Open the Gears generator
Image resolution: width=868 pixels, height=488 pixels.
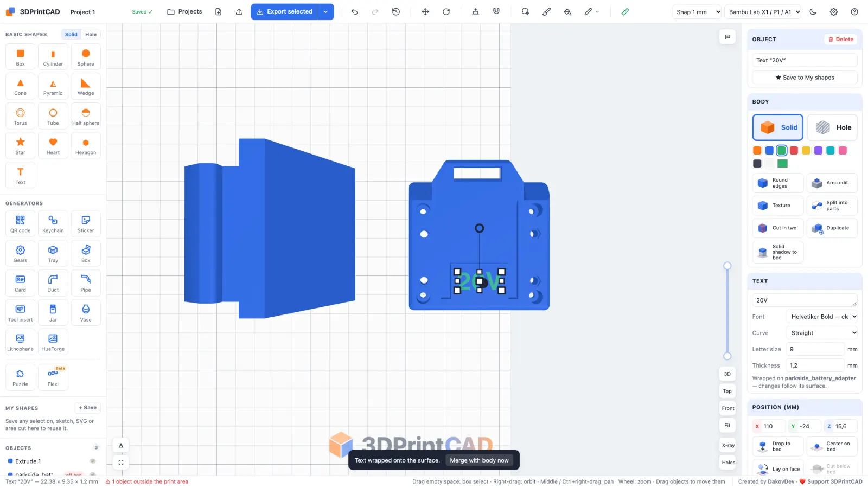coord(20,253)
